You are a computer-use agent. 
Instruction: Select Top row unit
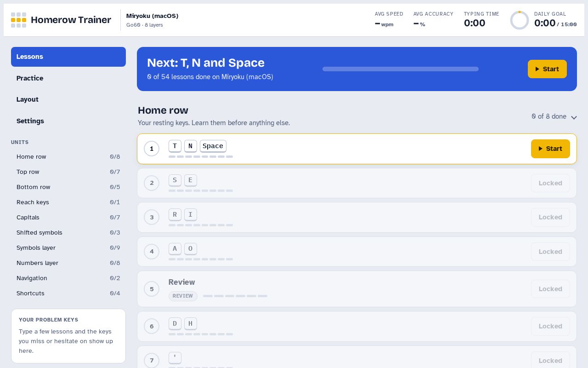tap(68, 172)
